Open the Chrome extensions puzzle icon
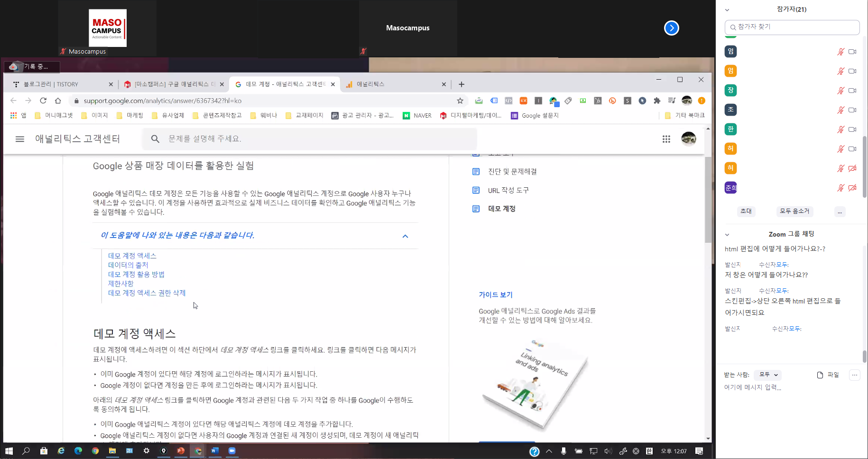The width and height of the screenshot is (868, 459). coord(656,101)
